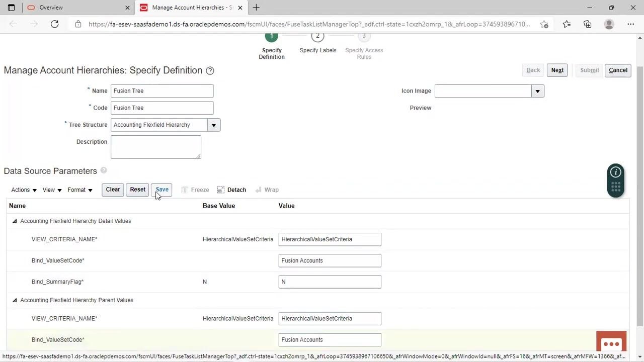The height and width of the screenshot is (362, 644).
Task: Click the Clear button
Action: pos(113,190)
